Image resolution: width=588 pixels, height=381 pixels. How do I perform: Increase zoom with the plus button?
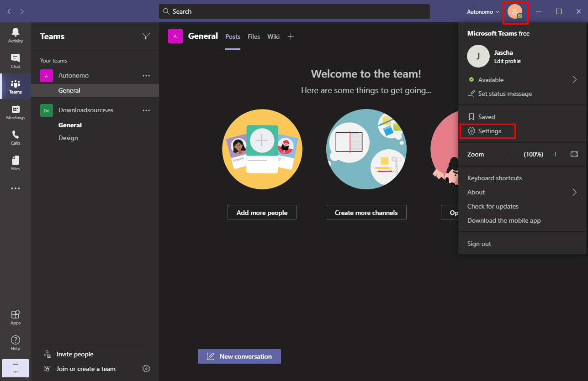pos(555,154)
